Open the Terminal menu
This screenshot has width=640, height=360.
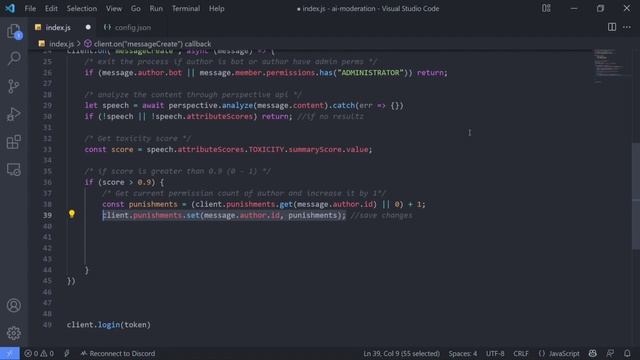186,9
